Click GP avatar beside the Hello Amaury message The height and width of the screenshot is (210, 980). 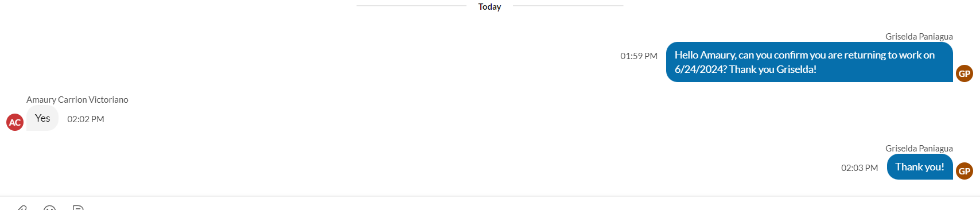965,73
